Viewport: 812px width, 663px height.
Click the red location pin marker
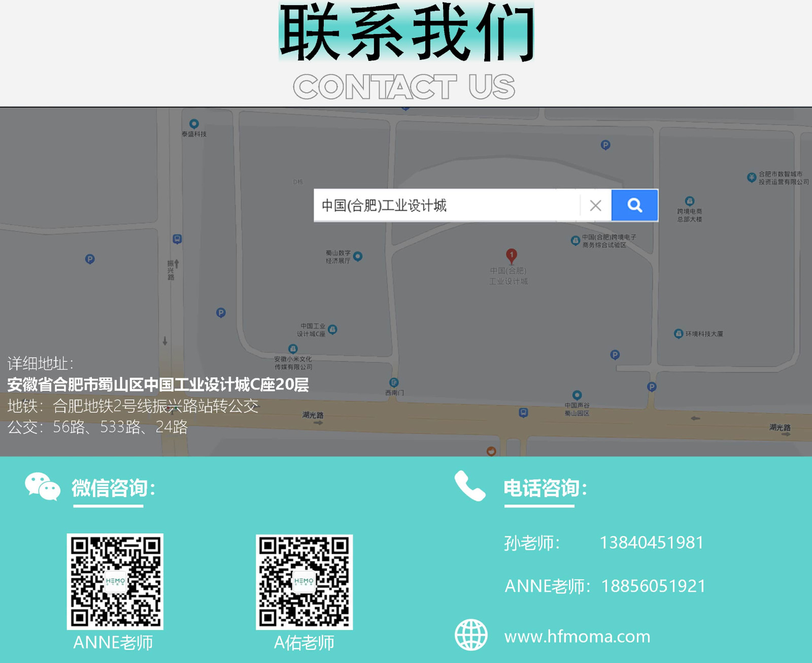coord(512,256)
